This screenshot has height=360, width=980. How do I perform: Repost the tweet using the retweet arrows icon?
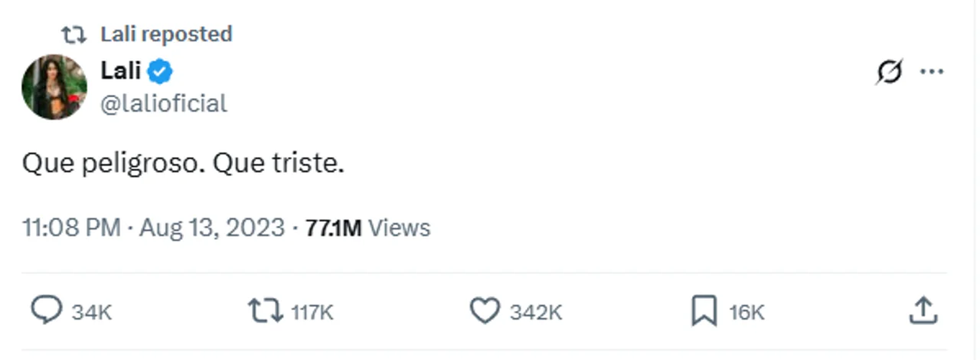coord(266,311)
